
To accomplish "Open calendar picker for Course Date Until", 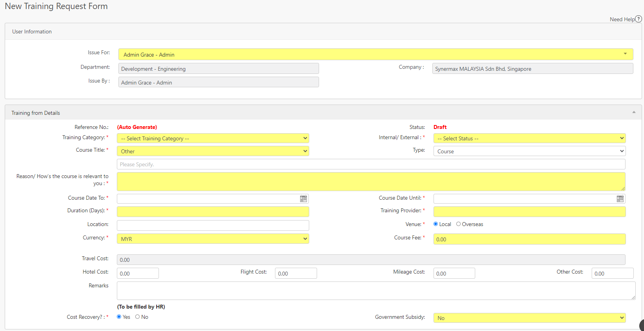I will coord(620,199).
